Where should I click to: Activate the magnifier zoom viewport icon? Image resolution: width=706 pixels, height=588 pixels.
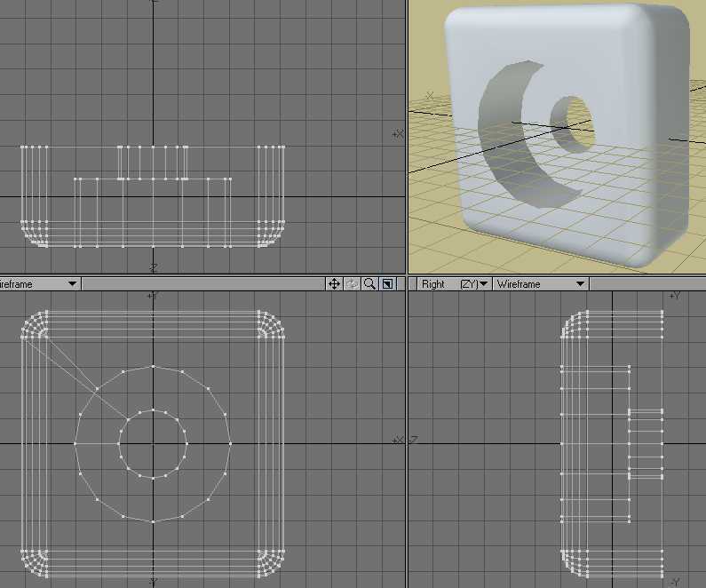[x=370, y=284]
